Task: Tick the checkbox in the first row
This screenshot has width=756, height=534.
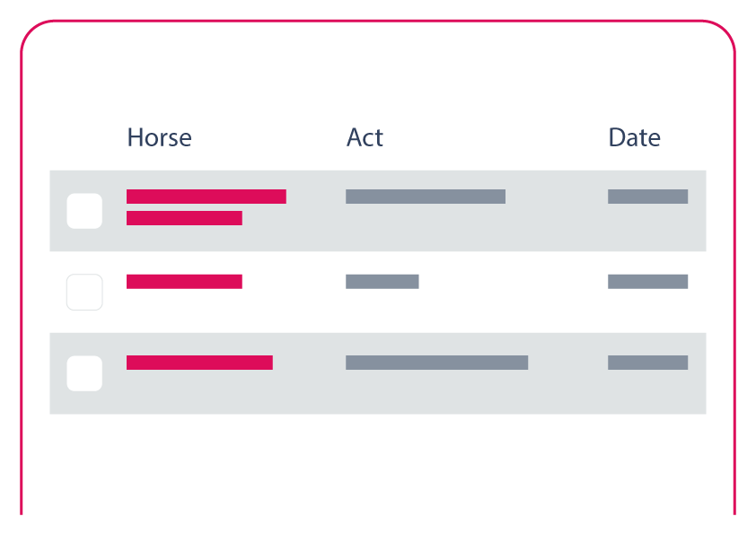Action: pos(84,211)
